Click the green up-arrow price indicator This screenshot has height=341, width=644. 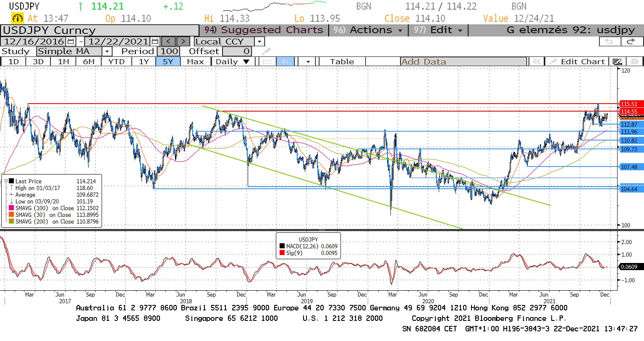[80, 7]
